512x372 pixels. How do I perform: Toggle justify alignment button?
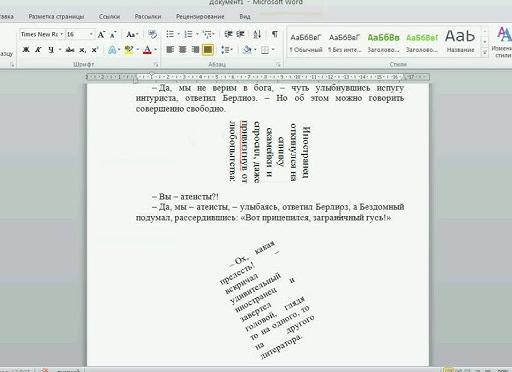[208, 50]
